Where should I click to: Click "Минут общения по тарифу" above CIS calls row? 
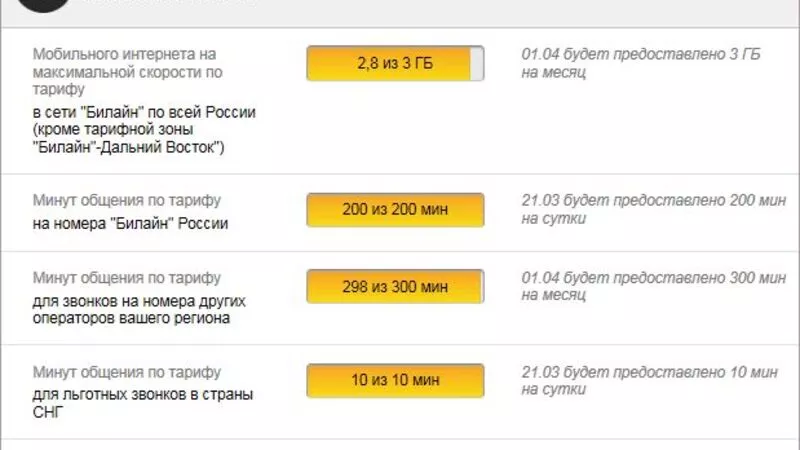127,370
